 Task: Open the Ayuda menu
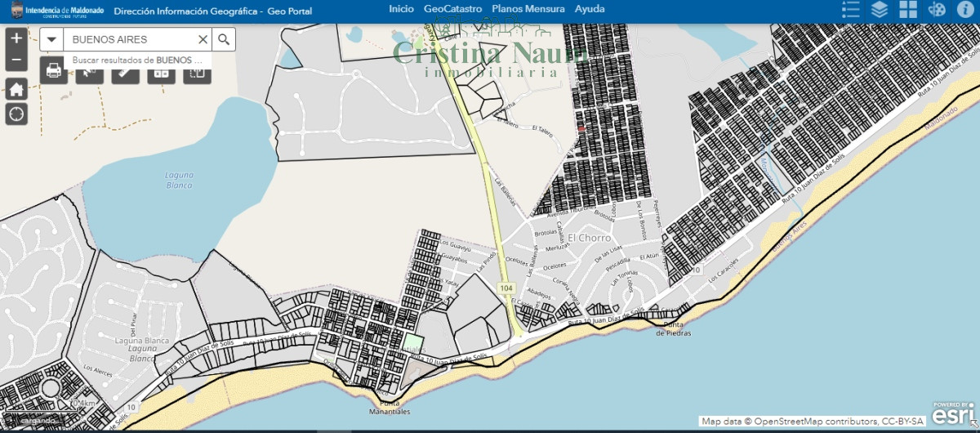(x=590, y=8)
